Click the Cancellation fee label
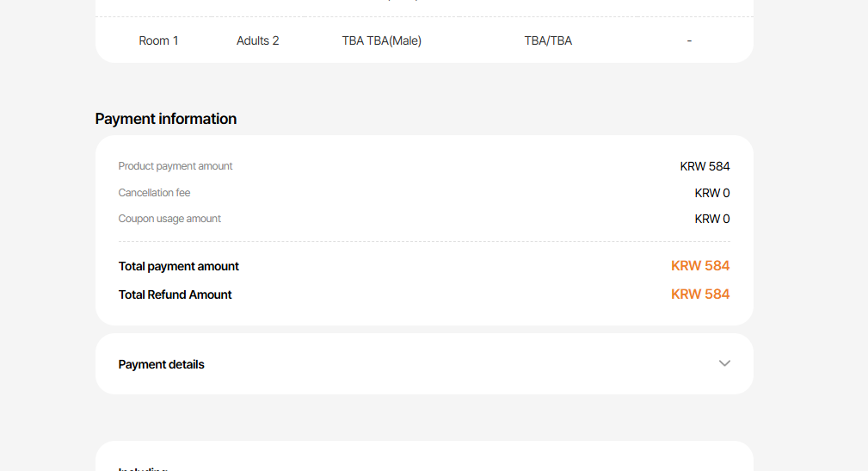This screenshot has width=868, height=471. coord(155,193)
